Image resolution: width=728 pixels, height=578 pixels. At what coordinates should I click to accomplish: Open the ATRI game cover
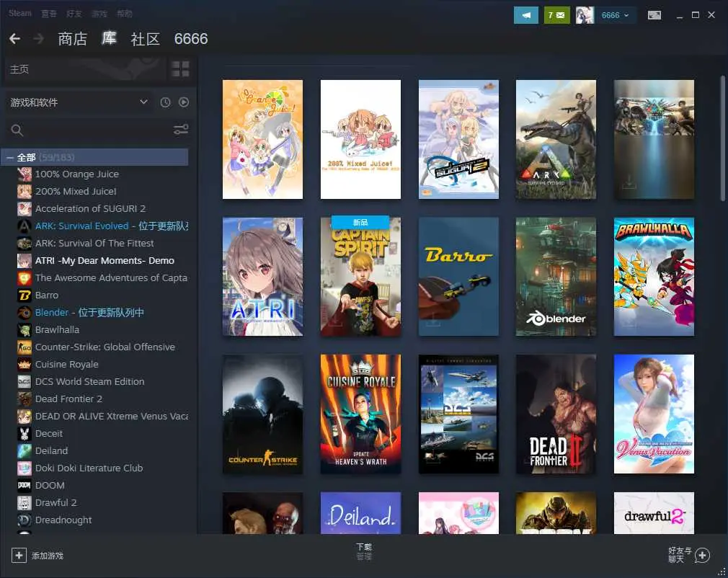point(263,277)
